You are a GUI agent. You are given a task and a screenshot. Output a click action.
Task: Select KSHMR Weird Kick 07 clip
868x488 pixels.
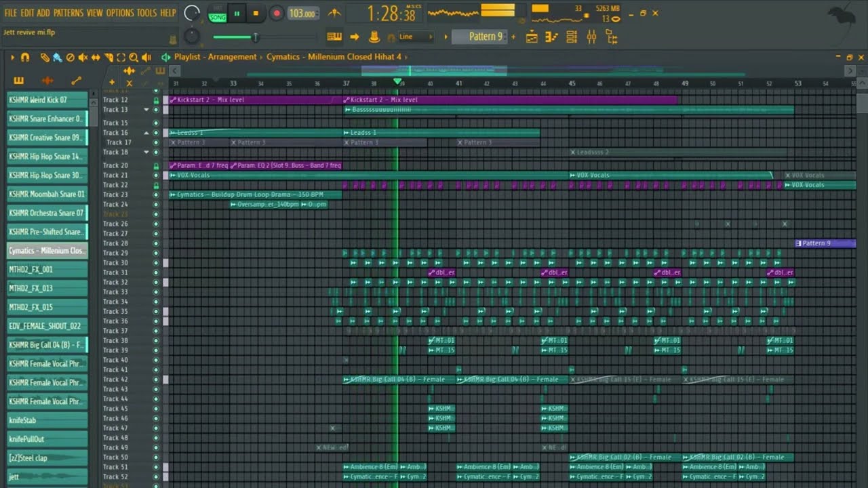47,100
